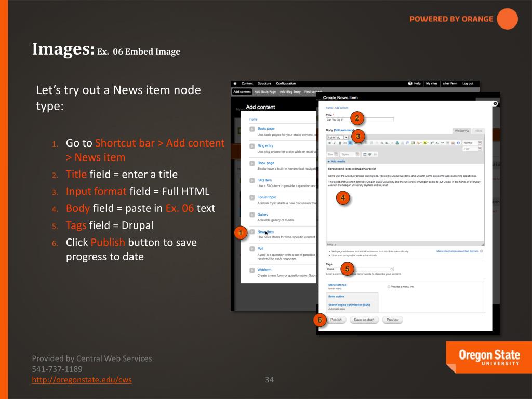Image resolution: width=532 pixels, height=399 pixels.
Task: Click the Log out link
Action: (468, 83)
